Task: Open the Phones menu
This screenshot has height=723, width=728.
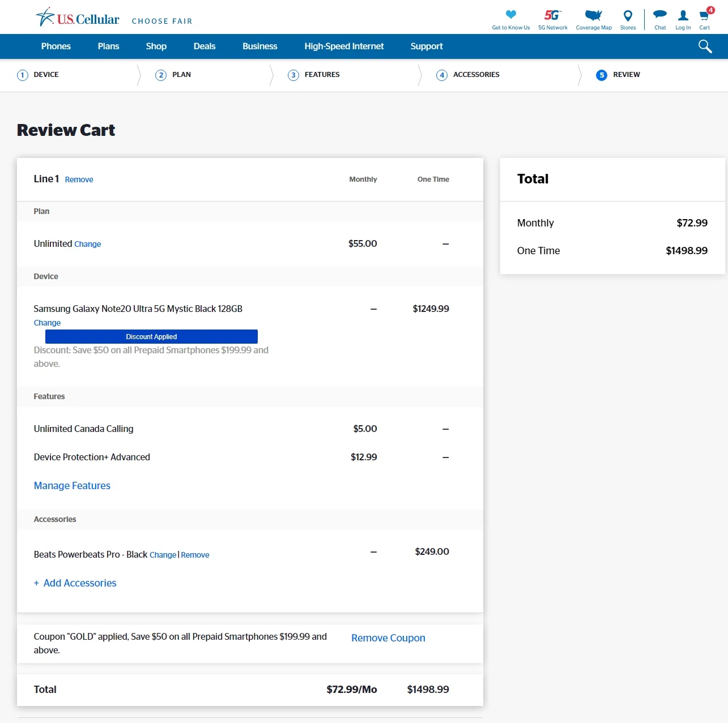Action: [x=56, y=46]
